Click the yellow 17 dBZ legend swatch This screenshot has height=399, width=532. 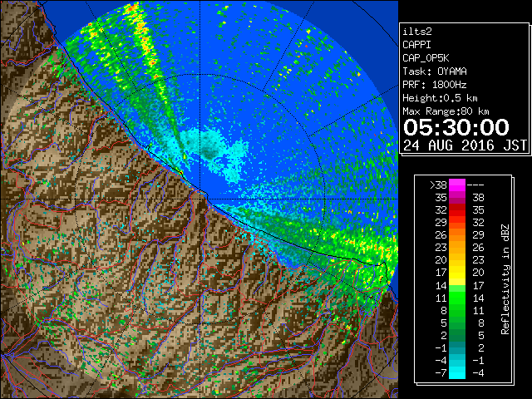point(457,273)
